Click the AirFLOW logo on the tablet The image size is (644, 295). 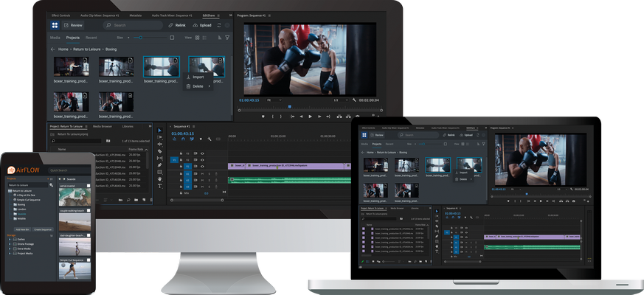coord(23,170)
